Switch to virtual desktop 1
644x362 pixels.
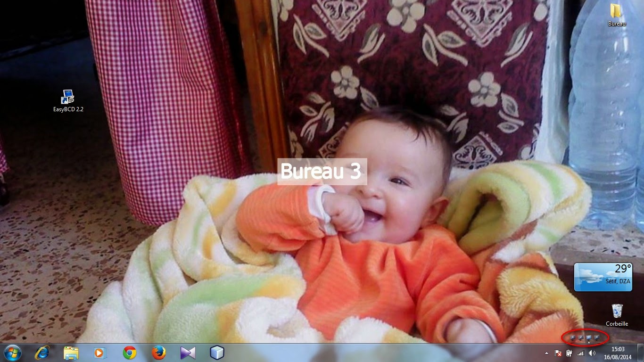coord(573,337)
